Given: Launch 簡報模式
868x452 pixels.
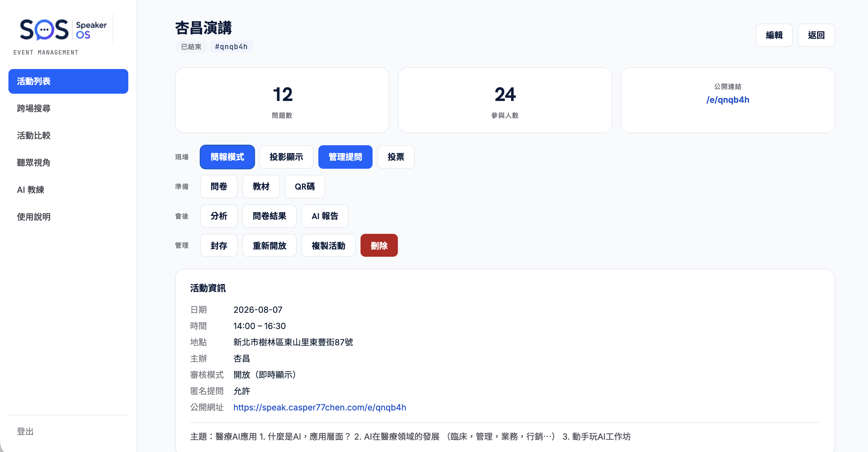Looking at the screenshot, I should pyautogui.click(x=227, y=157).
